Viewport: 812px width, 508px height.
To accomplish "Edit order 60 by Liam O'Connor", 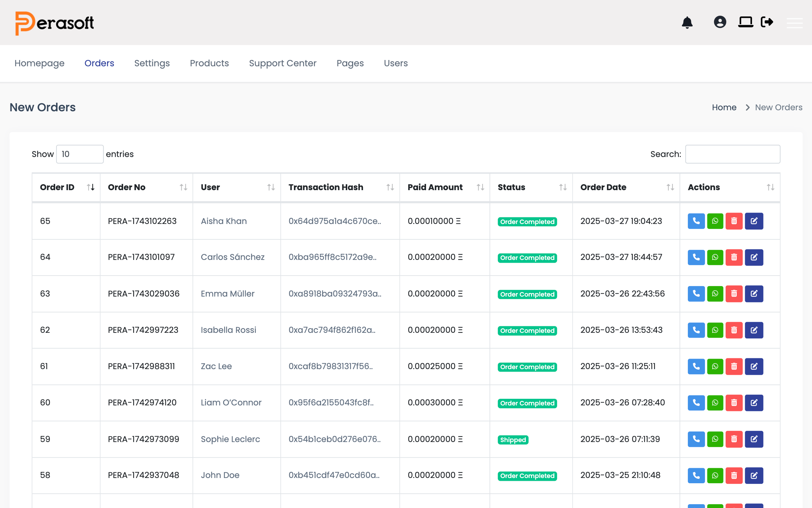I will click(754, 403).
